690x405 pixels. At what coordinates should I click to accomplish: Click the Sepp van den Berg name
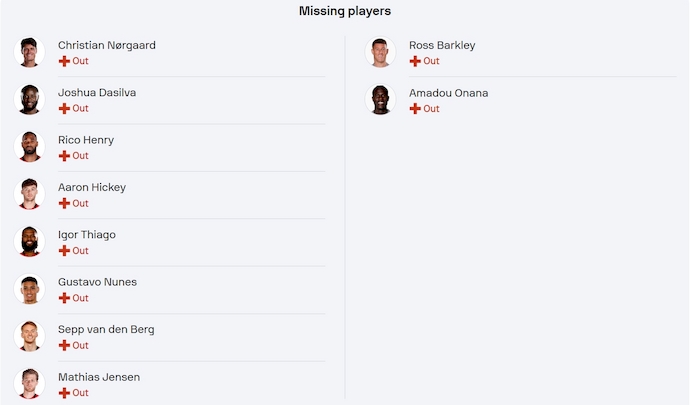[106, 329]
